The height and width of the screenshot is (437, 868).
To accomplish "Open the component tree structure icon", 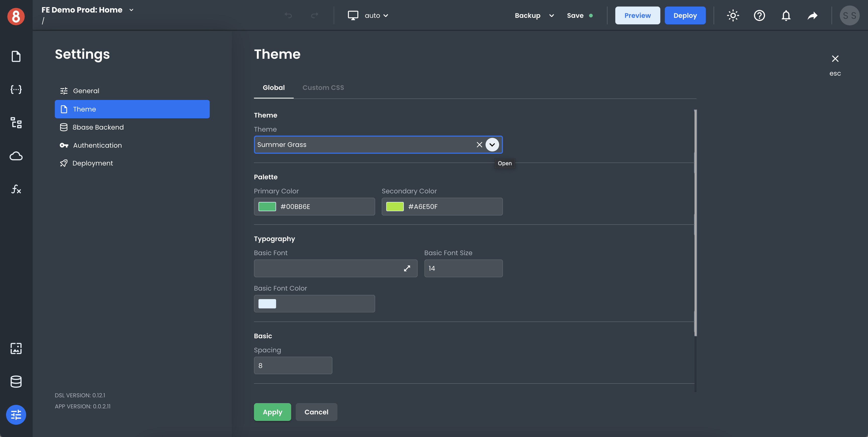I will click(16, 123).
